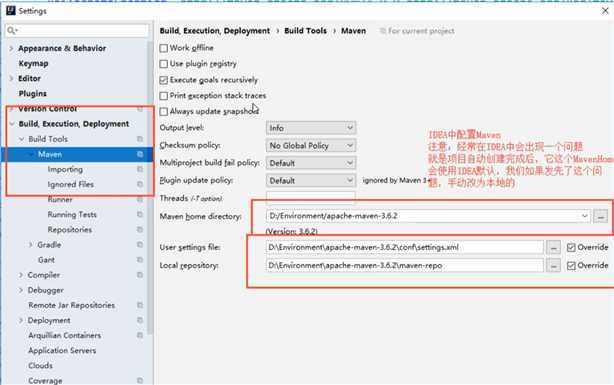
Task: Select Remote Jar Repositories item
Action: click(x=71, y=305)
